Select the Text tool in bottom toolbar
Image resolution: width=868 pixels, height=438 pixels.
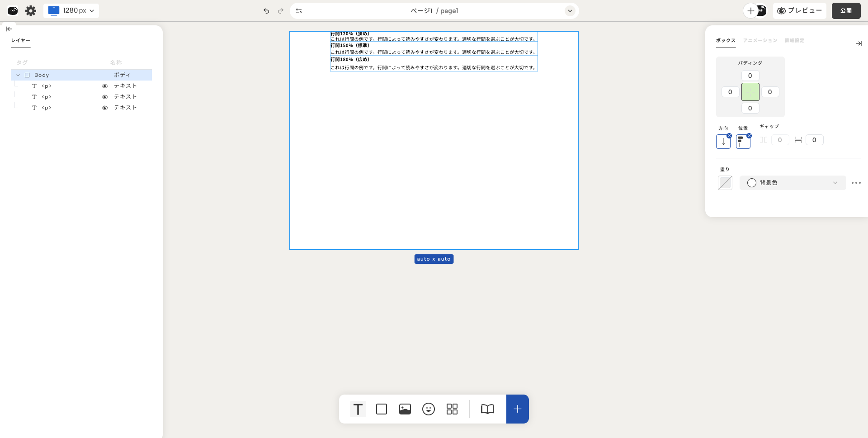tap(358, 409)
